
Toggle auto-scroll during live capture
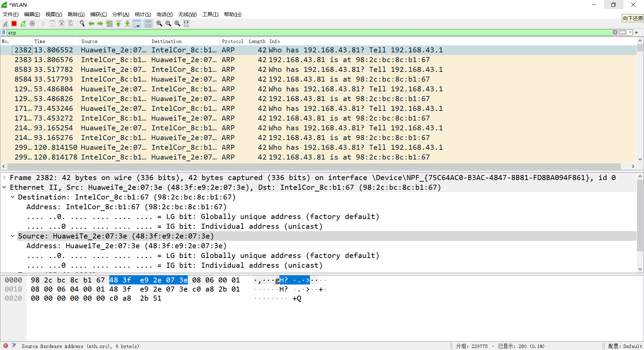137,24
